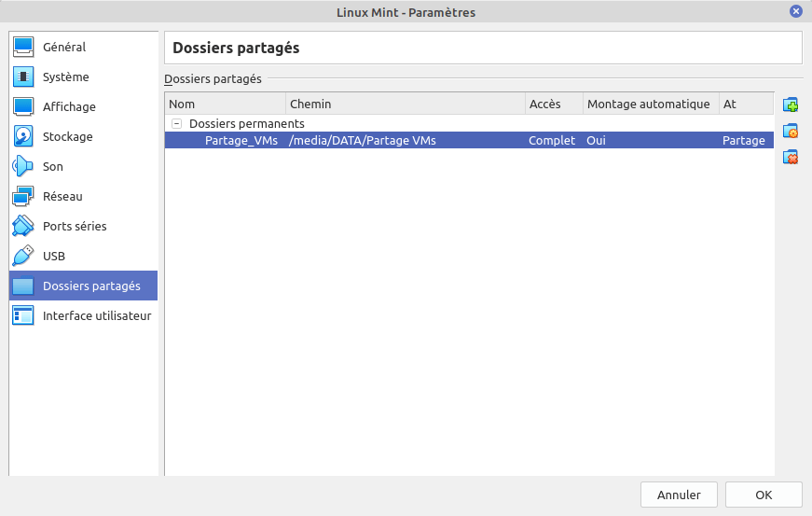Click the Son speaker icon
The width and height of the screenshot is (812, 516).
pos(23,166)
